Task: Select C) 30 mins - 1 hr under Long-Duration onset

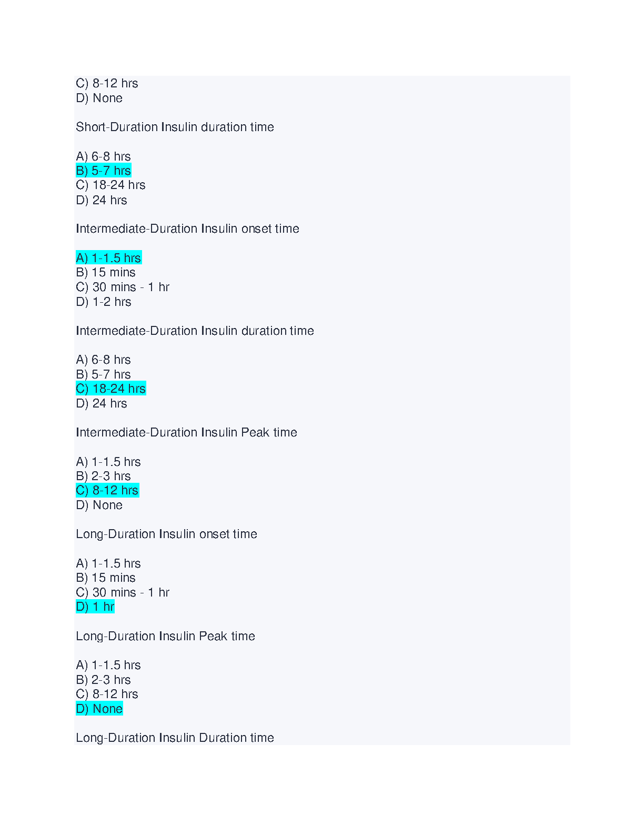Action: tap(123, 592)
